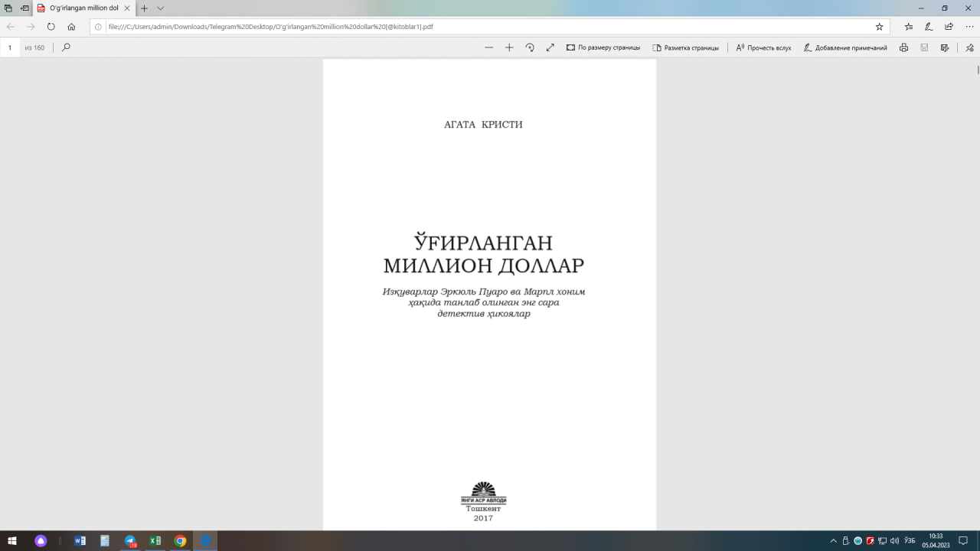Click the Microsoft Edge taskbar icon
980x551 pixels.
coord(205,541)
